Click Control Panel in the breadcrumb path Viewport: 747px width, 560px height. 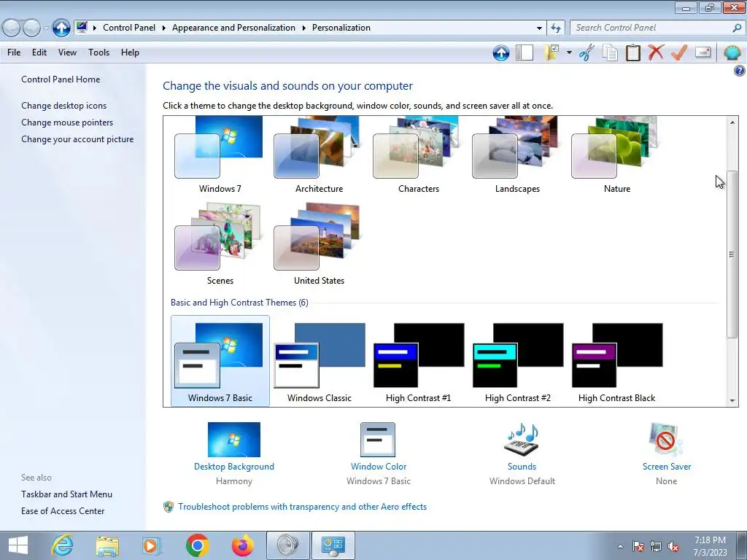(x=129, y=28)
